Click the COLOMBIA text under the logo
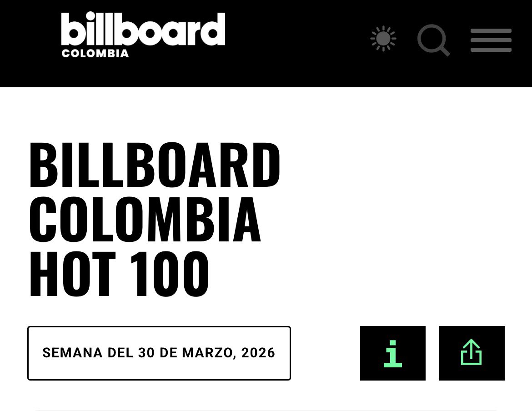The image size is (532, 411). [x=95, y=54]
